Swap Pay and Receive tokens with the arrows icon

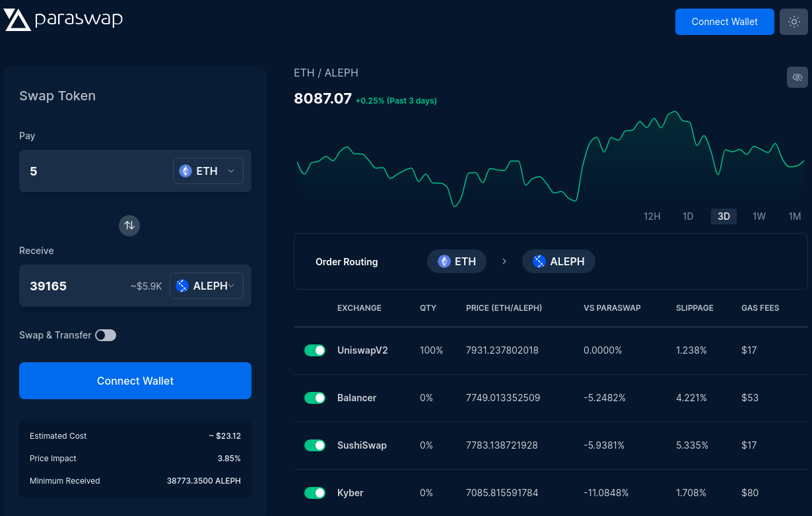[129, 226]
